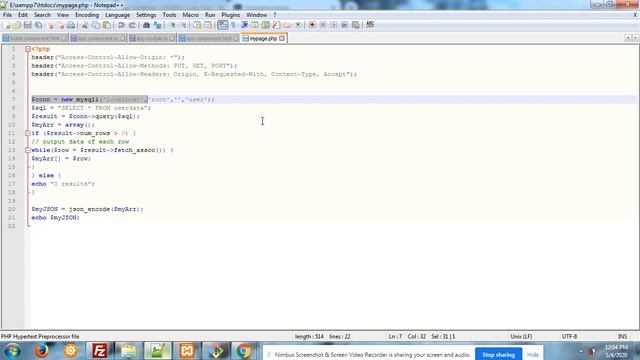Screen dimensions: 640x360
Task: Toggle Folder as Workspace icon
Action: coord(287,25)
